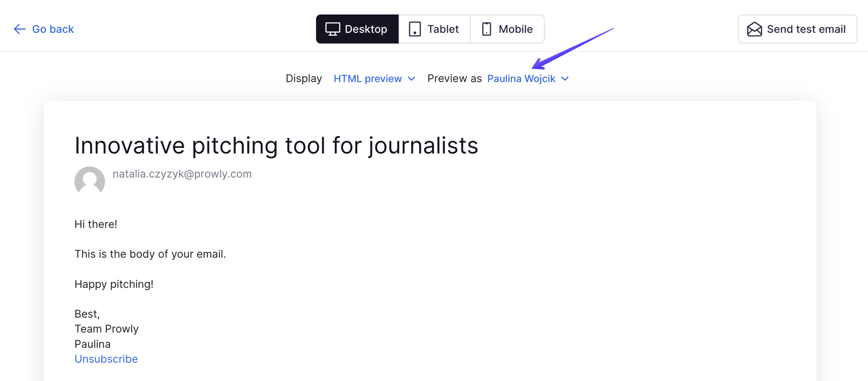Open the Paulina Wojcik recipient dropdown

click(x=528, y=79)
